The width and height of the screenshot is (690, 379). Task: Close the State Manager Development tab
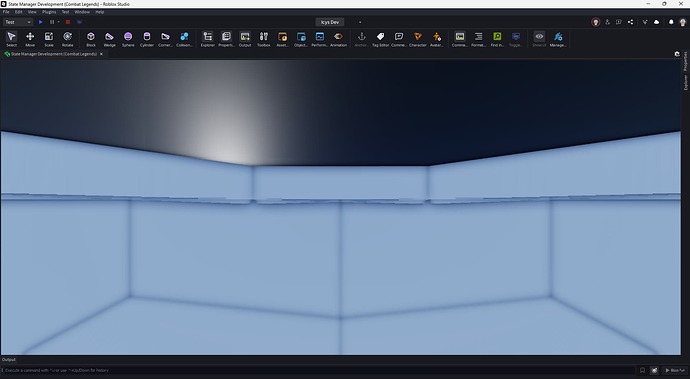pyautogui.click(x=101, y=54)
